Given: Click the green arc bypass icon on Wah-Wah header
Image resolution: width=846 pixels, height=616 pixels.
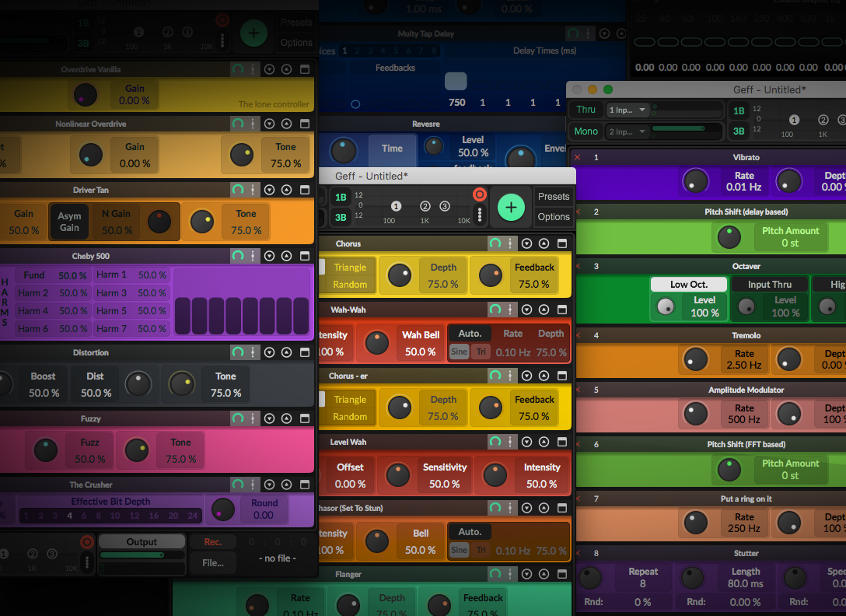Looking at the screenshot, I should (x=495, y=310).
